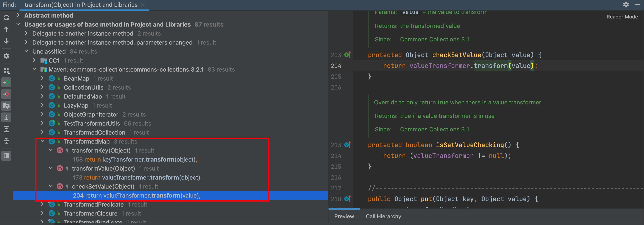Close the transform(Object) find tab
644x225 pixels.
(x=143, y=5)
